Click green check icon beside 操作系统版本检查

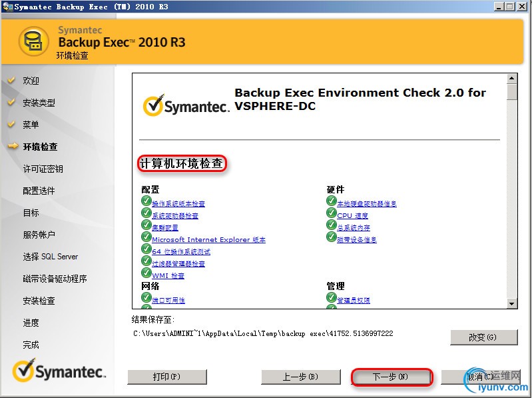point(146,201)
